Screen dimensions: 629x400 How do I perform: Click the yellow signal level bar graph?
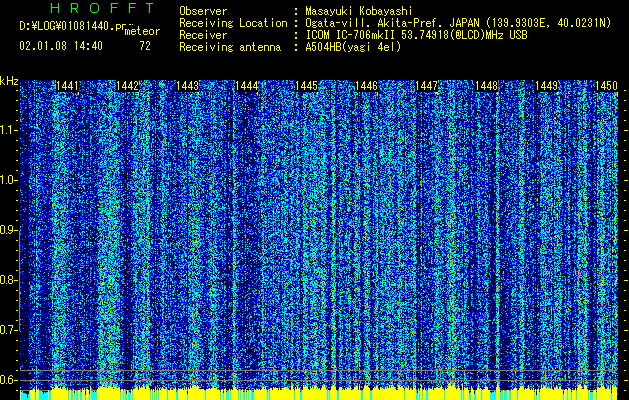[319, 394]
